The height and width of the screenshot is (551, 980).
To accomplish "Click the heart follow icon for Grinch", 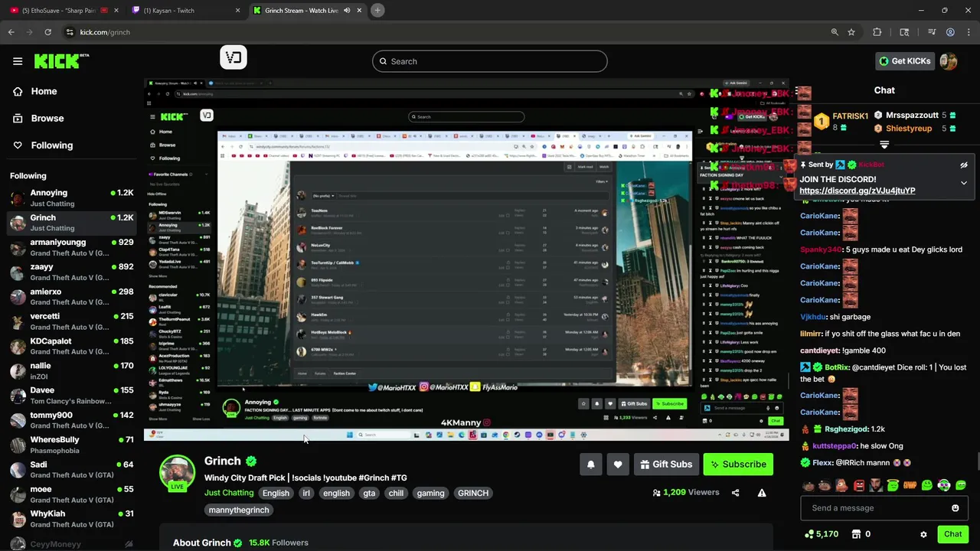I will click(618, 465).
